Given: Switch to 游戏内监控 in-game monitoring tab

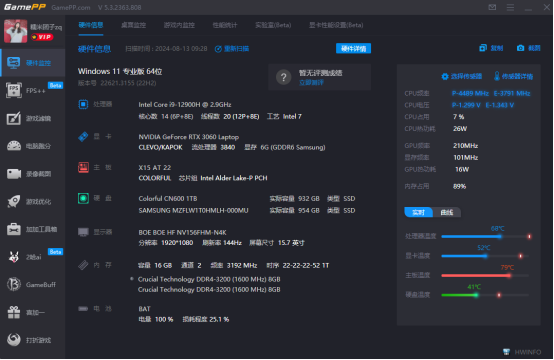Looking at the screenshot, I should 179,25.
